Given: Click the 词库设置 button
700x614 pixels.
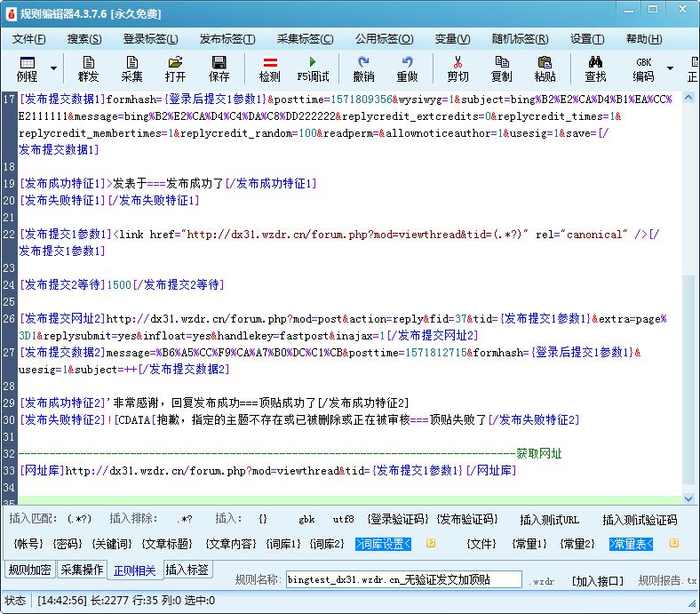Looking at the screenshot, I should 384,544.
